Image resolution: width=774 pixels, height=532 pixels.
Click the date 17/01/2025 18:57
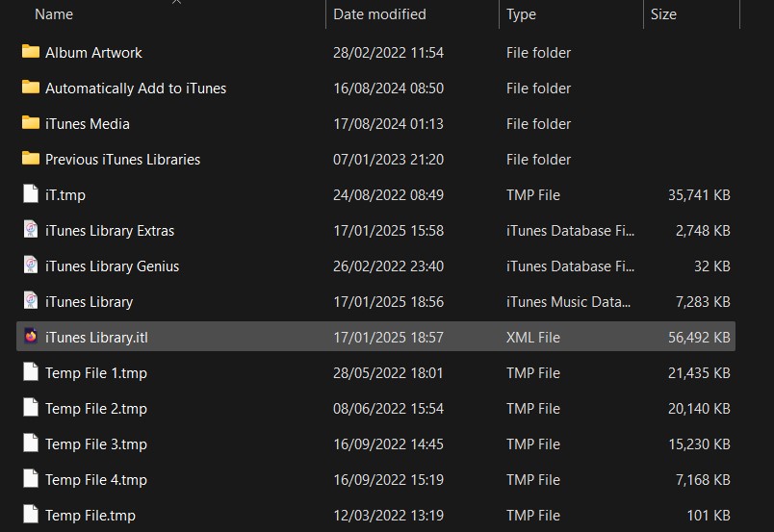[x=389, y=338]
